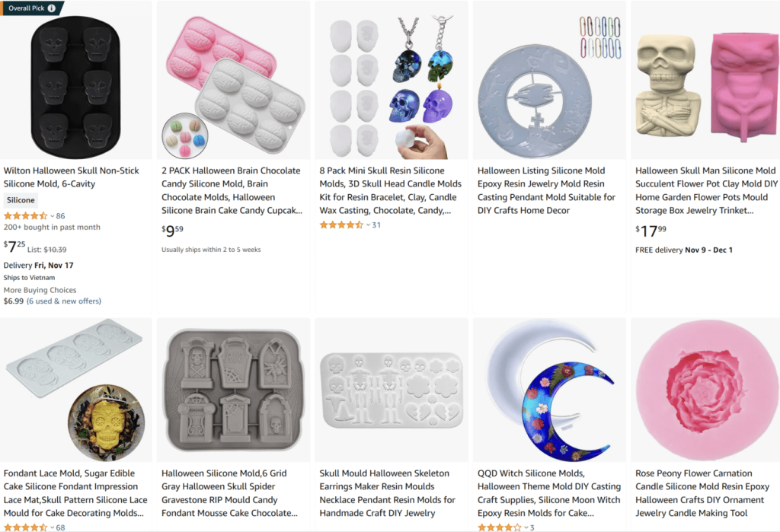
Task: Click the 86 ratings count link
Action: tap(61, 216)
